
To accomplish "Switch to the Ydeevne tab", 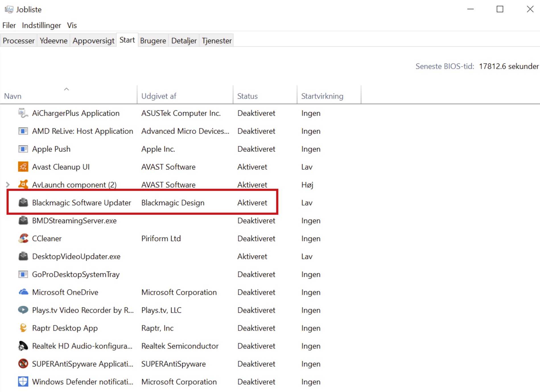I will 53,41.
